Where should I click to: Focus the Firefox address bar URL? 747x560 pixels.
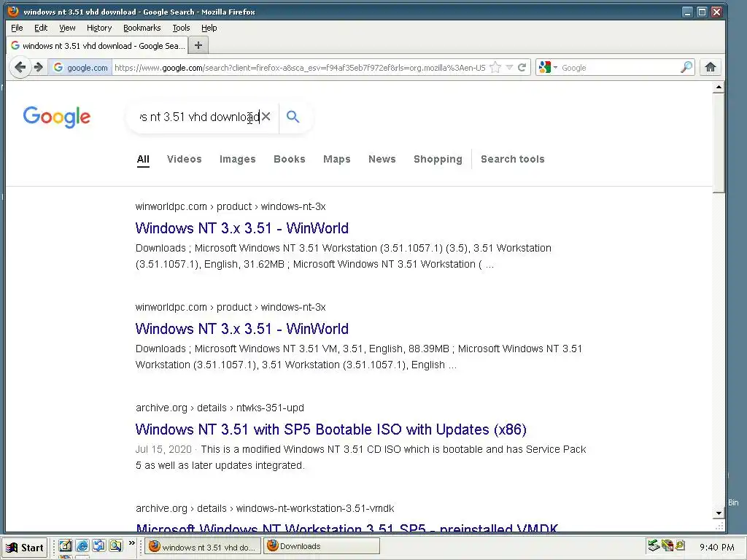(x=300, y=68)
